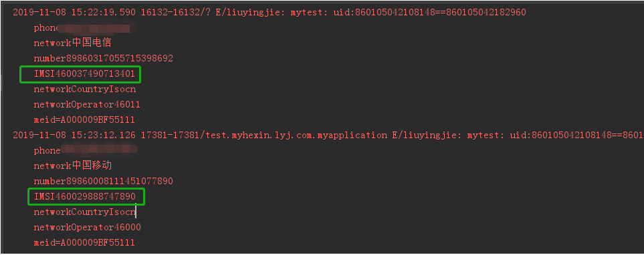The width and height of the screenshot is (644, 255).
Task: Select the highlighted IMSI460037490713401 line
Action: pos(84,74)
